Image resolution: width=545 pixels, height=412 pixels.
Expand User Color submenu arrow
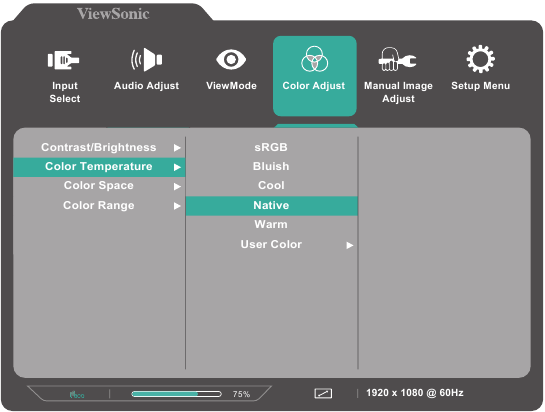click(349, 245)
